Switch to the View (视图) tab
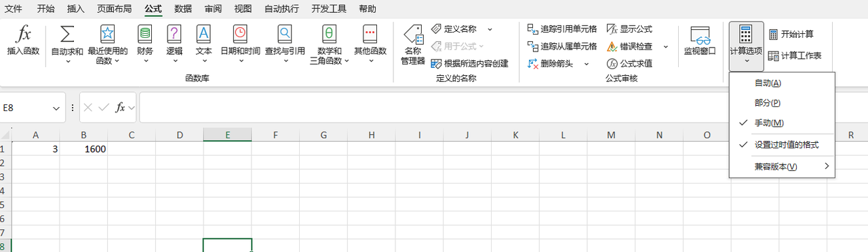This screenshot has height=252, width=868. [243, 9]
